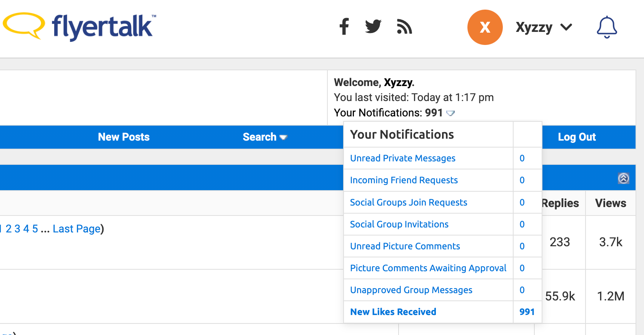Image resolution: width=644 pixels, height=335 pixels.
Task: Go to New Posts in the navbar
Action: coord(123,137)
